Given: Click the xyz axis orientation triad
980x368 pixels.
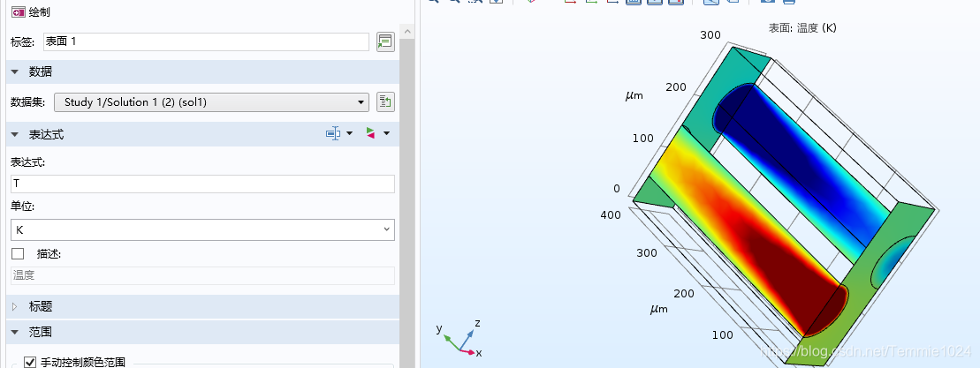Looking at the screenshot, I should click(x=460, y=339).
